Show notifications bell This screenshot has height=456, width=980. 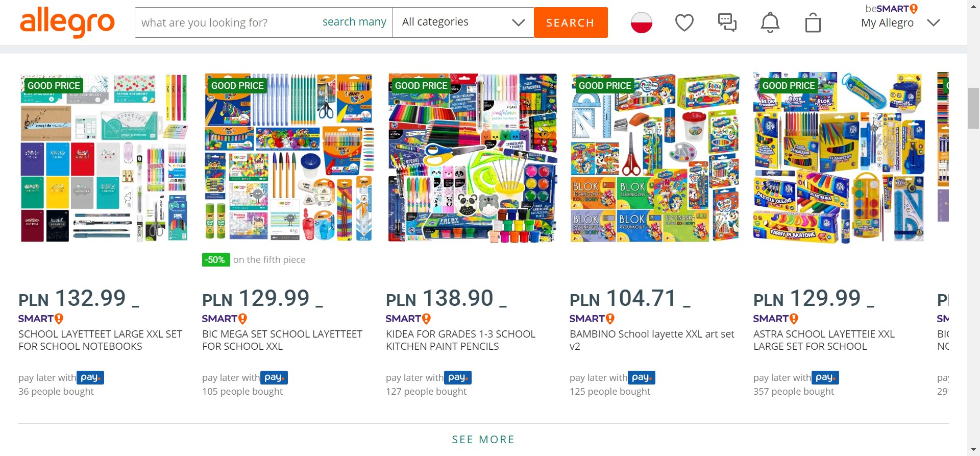coord(770,22)
